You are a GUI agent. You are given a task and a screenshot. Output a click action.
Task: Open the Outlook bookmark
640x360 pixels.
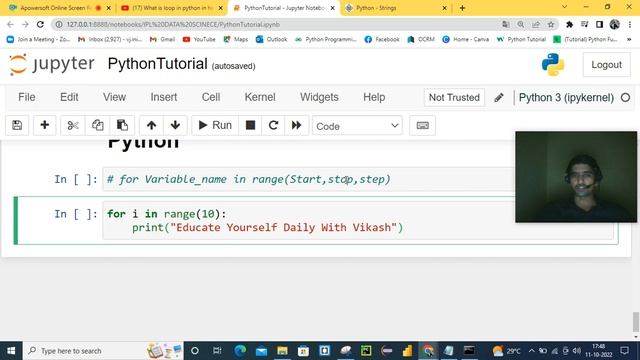(271, 39)
